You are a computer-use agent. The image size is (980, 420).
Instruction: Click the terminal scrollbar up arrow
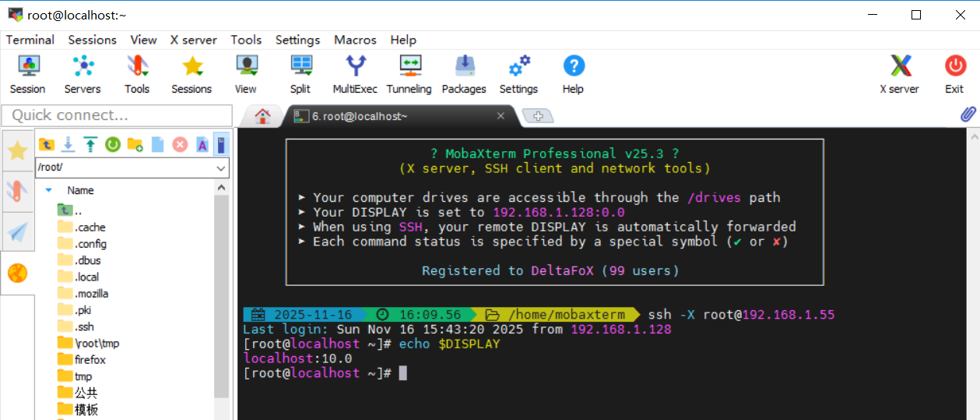coord(973,137)
